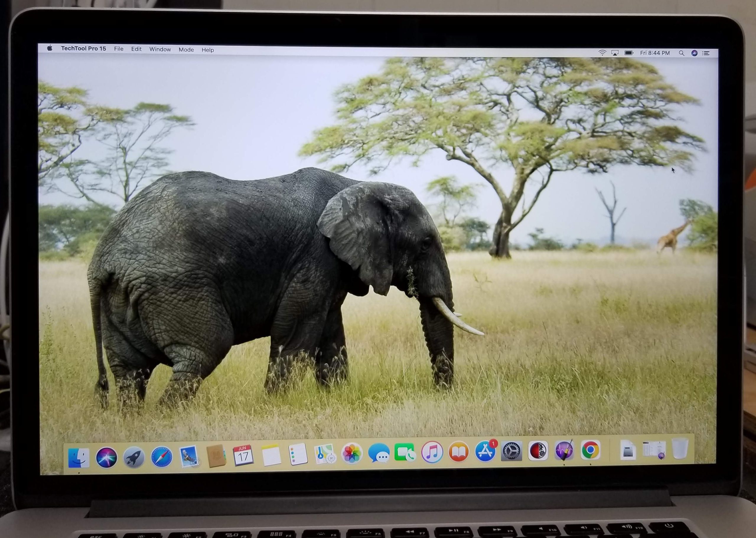The image size is (756, 538).
Task: Open Spotlight search magnifier
Action: (x=681, y=53)
